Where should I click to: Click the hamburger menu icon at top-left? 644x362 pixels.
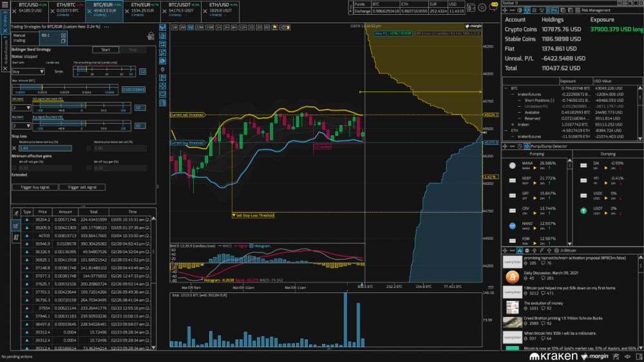pyautogui.click(x=6, y=5)
